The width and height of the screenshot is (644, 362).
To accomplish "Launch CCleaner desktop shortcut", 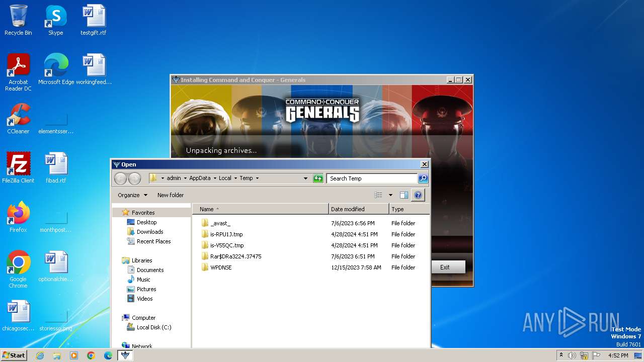I will pos(18,119).
